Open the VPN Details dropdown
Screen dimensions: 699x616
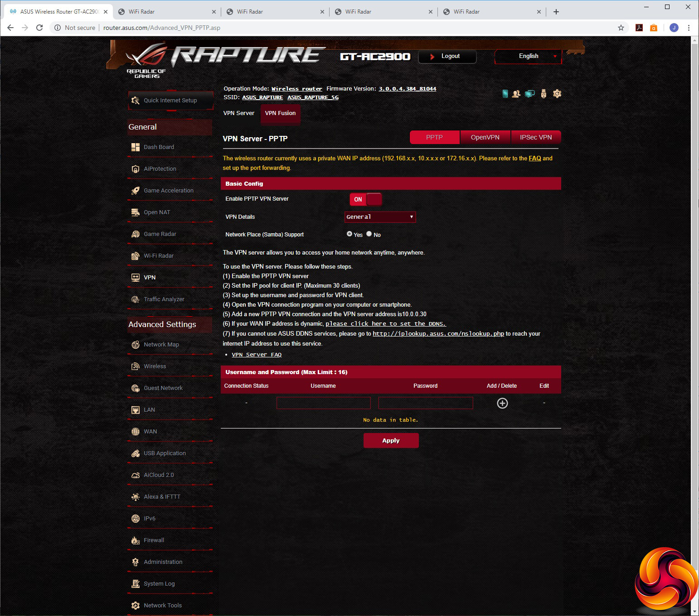point(380,217)
